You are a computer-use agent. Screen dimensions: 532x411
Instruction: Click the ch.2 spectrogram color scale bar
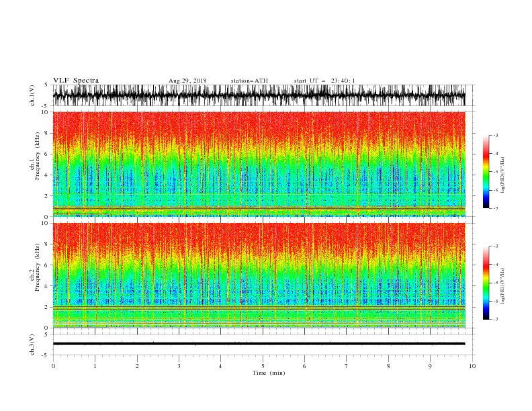(486, 283)
